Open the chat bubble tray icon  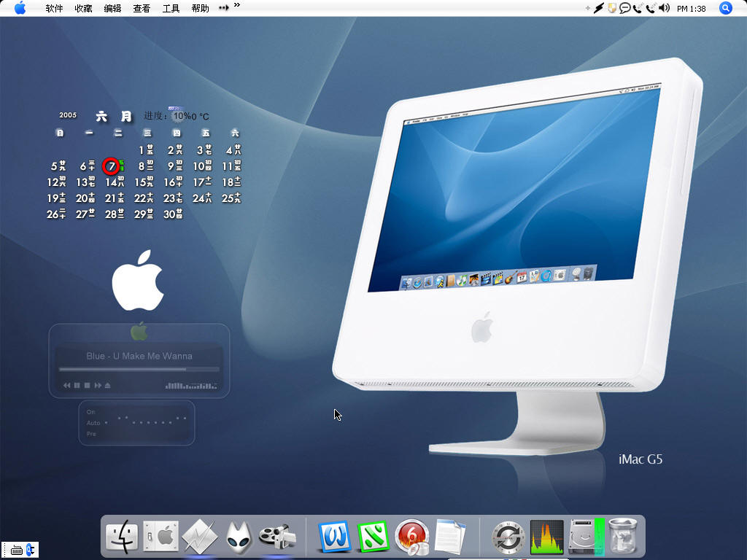coord(624,8)
